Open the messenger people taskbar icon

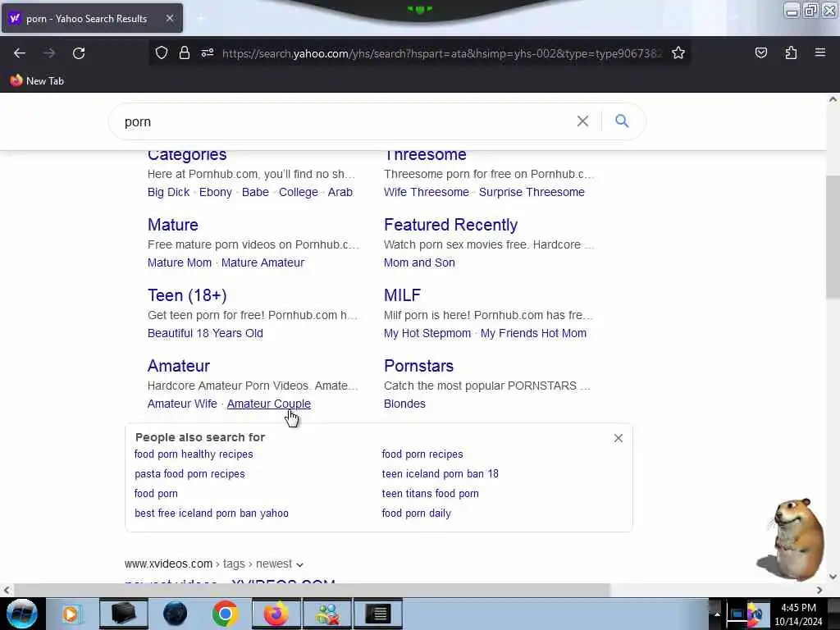tap(327, 614)
